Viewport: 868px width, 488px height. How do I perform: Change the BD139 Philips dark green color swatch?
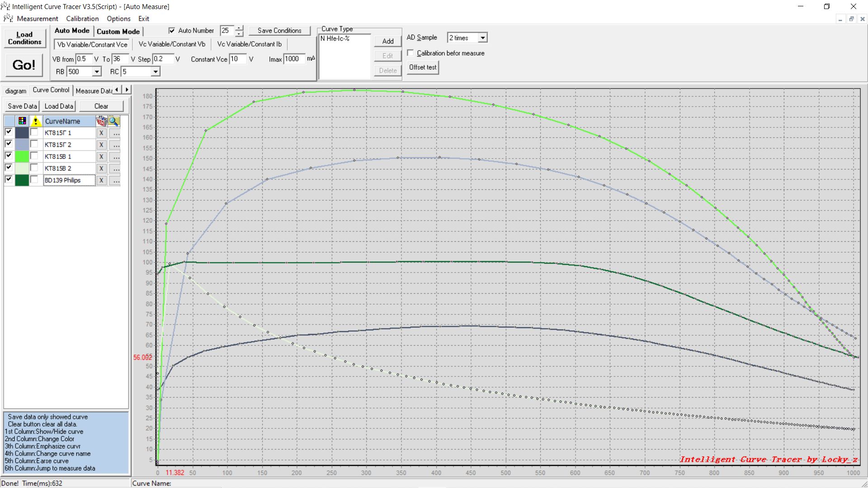coord(22,180)
